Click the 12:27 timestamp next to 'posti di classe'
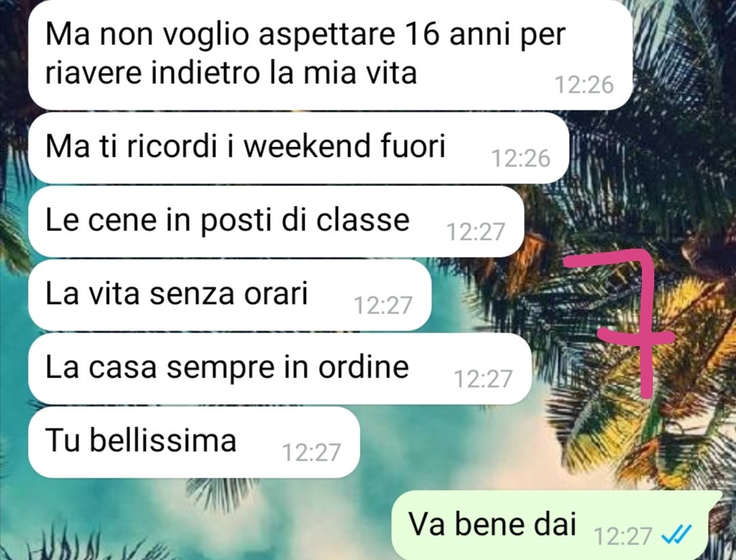Viewport: 736px width, 560px height. point(476,232)
